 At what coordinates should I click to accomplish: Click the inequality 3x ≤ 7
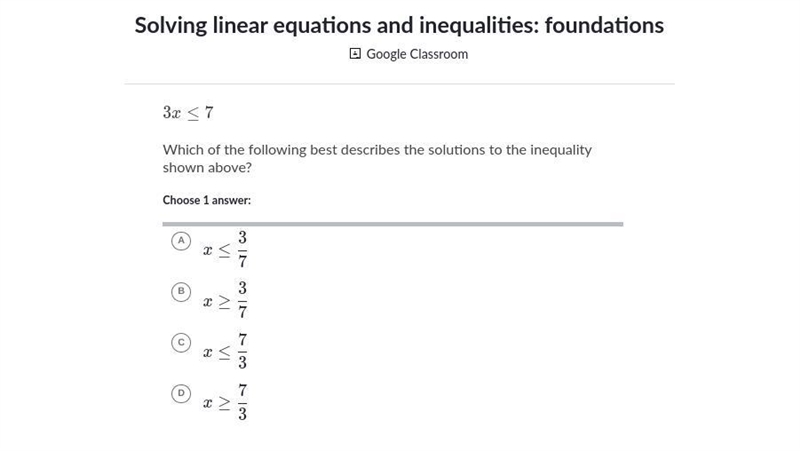coord(188,113)
